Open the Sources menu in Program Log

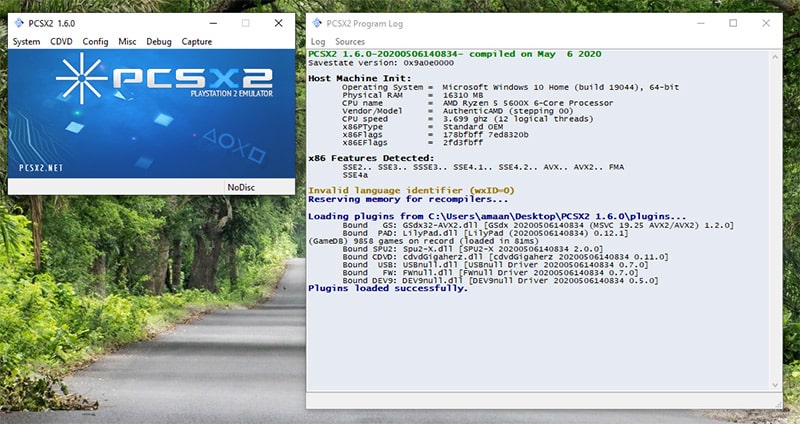350,42
